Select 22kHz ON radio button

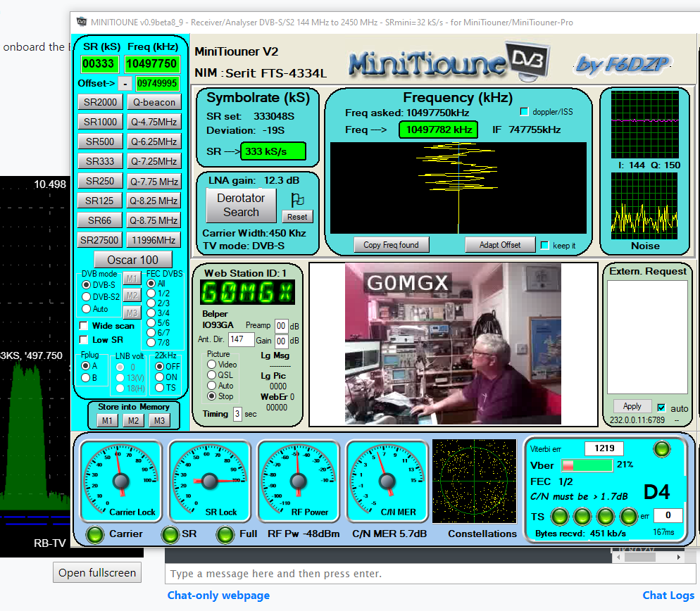click(x=159, y=377)
